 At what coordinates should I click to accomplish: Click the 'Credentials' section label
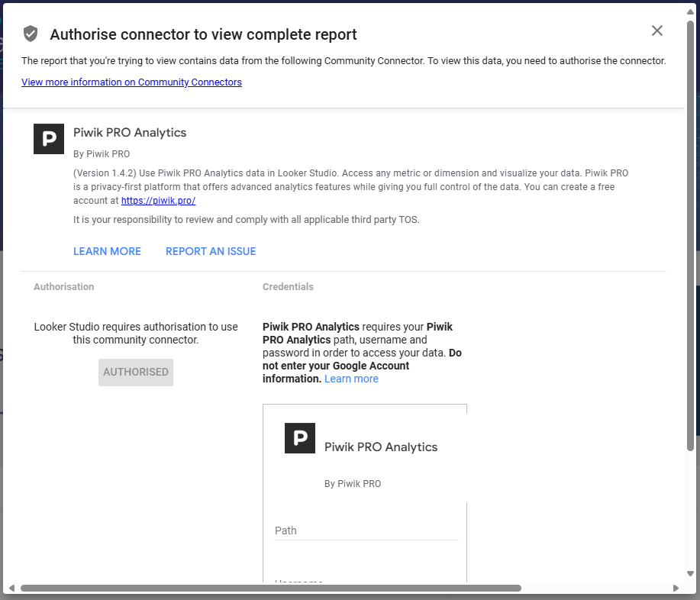pyautogui.click(x=288, y=286)
